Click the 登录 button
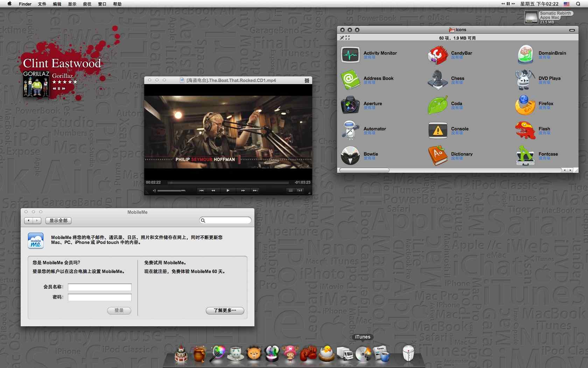This screenshot has height=368, width=588. [119, 311]
